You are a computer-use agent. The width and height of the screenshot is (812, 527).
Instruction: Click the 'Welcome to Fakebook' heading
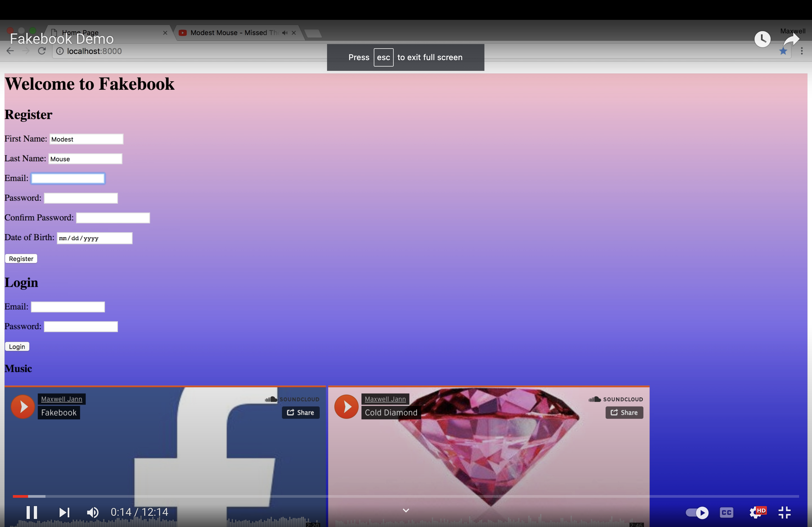click(90, 84)
